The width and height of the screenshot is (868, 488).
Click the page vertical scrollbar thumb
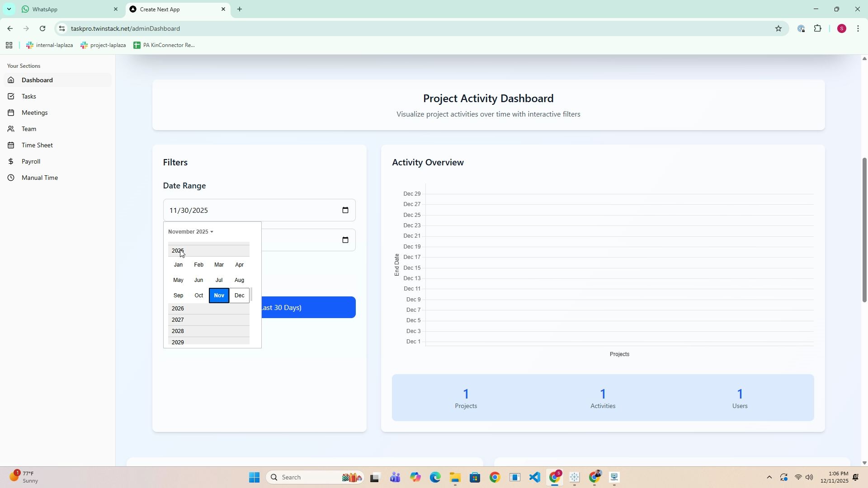click(864, 230)
